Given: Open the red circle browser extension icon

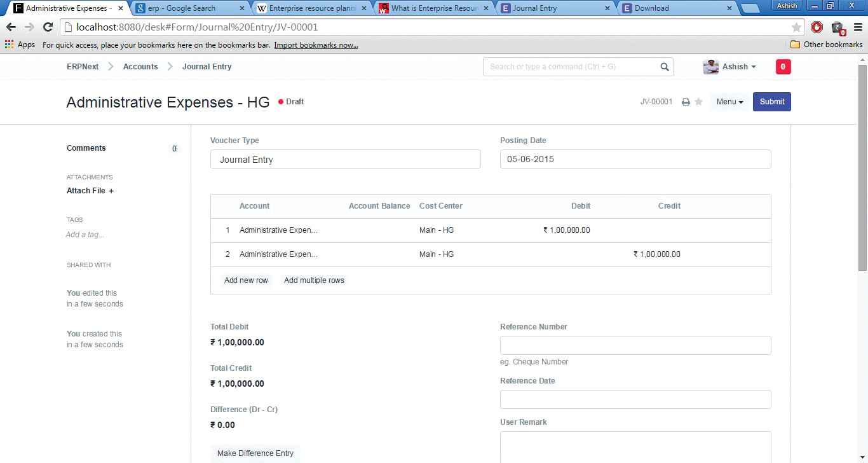Looking at the screenshot, I should [817, 27].
